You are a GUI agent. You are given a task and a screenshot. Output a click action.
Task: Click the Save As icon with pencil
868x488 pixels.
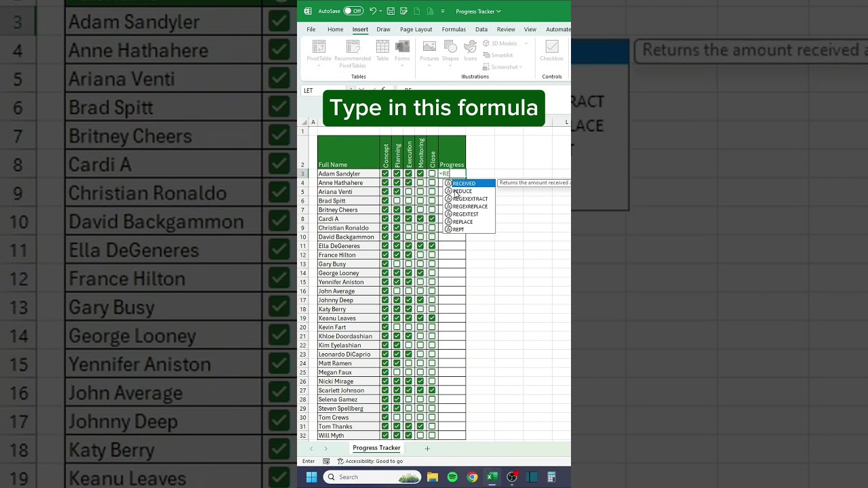(x=404, y=11)
